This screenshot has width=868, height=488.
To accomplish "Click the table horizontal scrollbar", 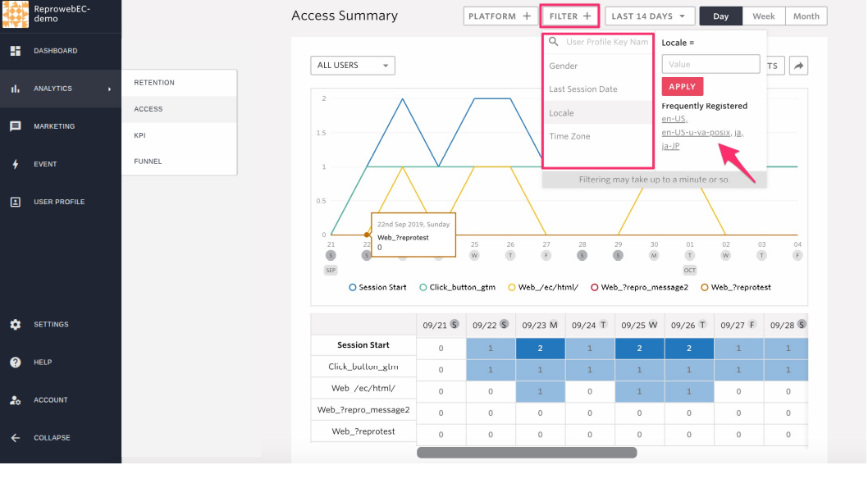I will click(527, 453).
